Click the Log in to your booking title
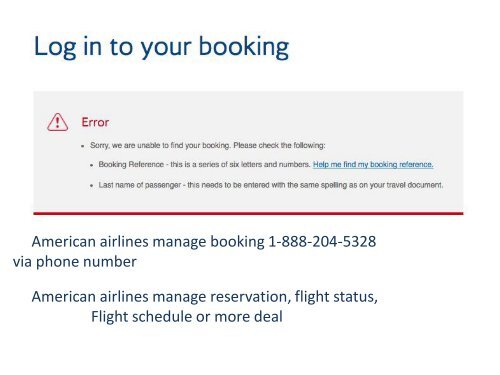This screenshot has width=500, height=375. 161,47
